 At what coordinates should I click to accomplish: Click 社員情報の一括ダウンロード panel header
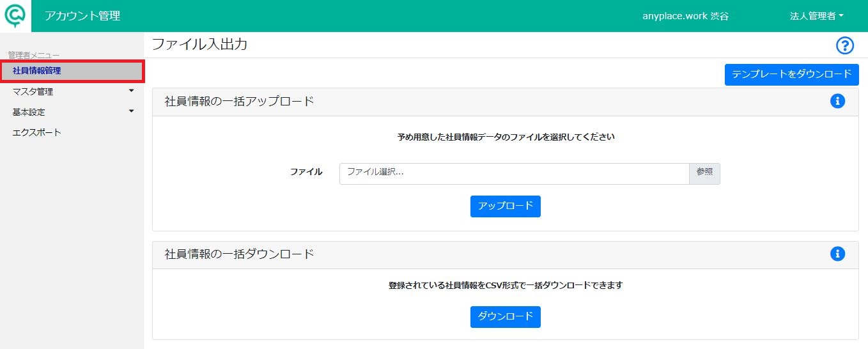click(506, 254)
